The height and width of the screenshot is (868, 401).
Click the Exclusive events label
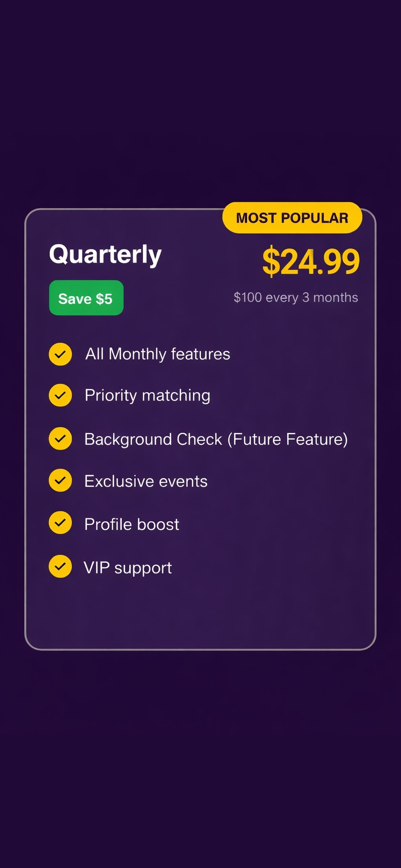pos(146,481)
